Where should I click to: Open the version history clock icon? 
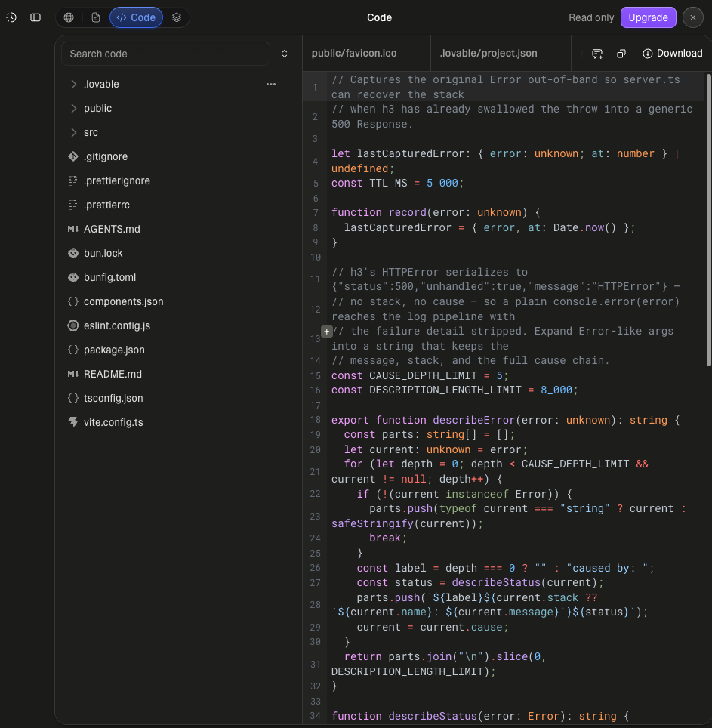tap(11, 17)
